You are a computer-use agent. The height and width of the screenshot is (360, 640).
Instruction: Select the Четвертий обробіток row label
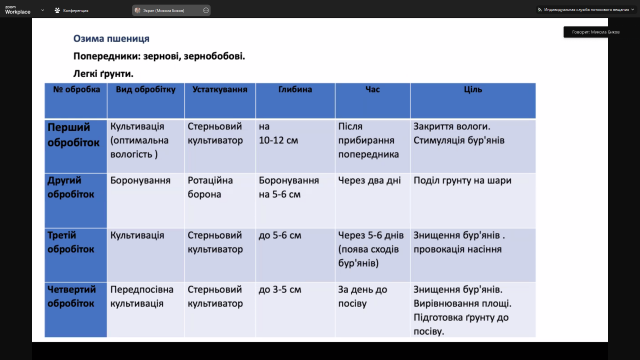coord(71,296)
